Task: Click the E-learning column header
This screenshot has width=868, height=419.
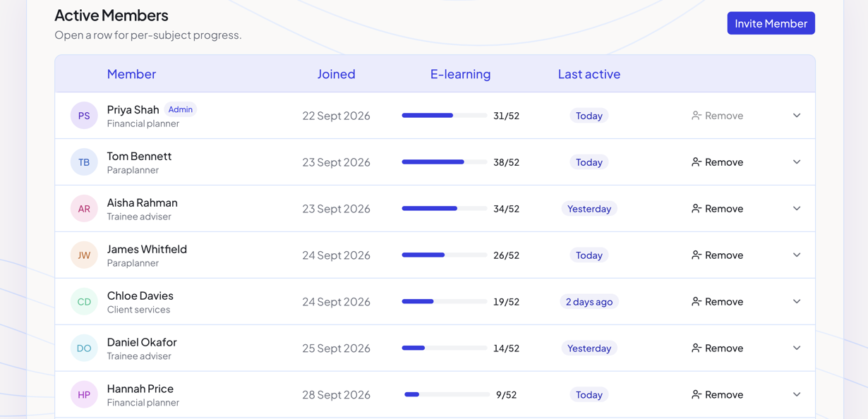Action: (461, 74)
